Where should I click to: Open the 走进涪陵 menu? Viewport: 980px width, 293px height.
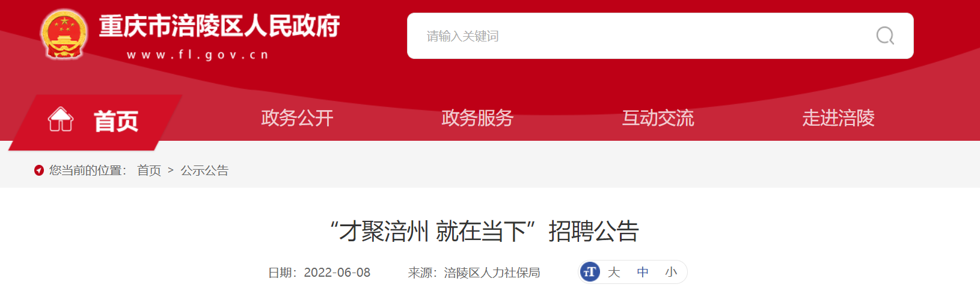(x=838, y=118)
